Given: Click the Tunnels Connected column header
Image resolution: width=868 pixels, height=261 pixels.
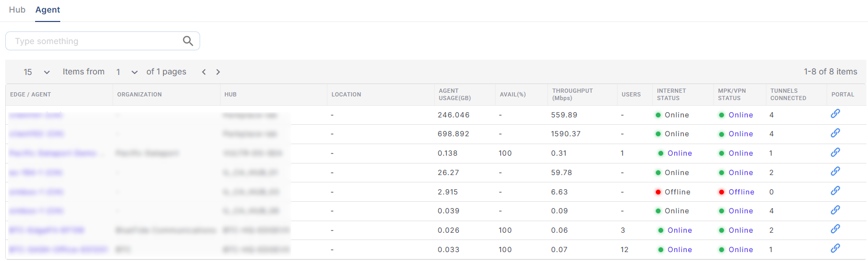Looking at the screenshot, I should 788,94.
